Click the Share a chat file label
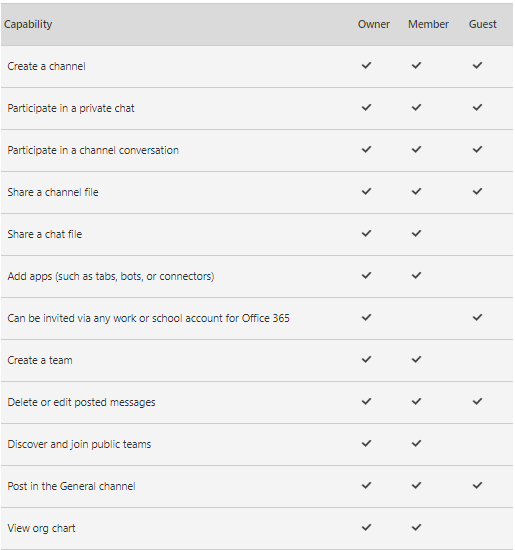Screen dimensions: 515x550 coord(45,234)
